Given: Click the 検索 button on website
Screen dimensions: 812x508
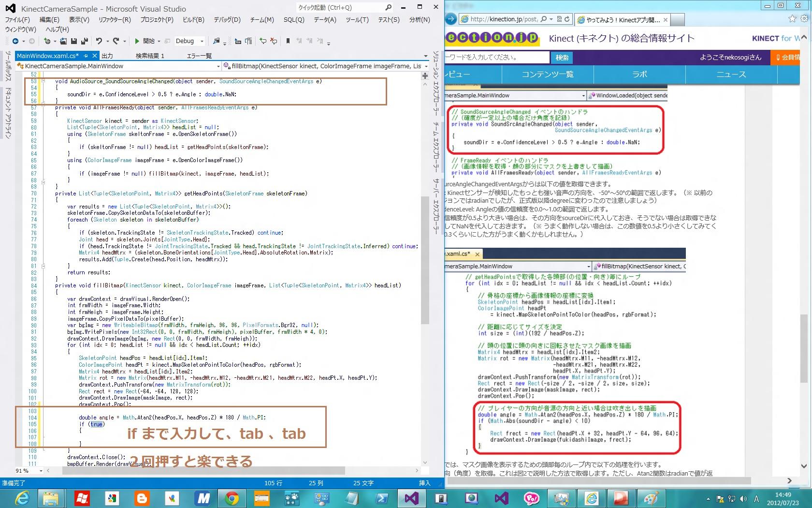Looking at the screenshot, I should pyautogui.click(x=562, y=58).
